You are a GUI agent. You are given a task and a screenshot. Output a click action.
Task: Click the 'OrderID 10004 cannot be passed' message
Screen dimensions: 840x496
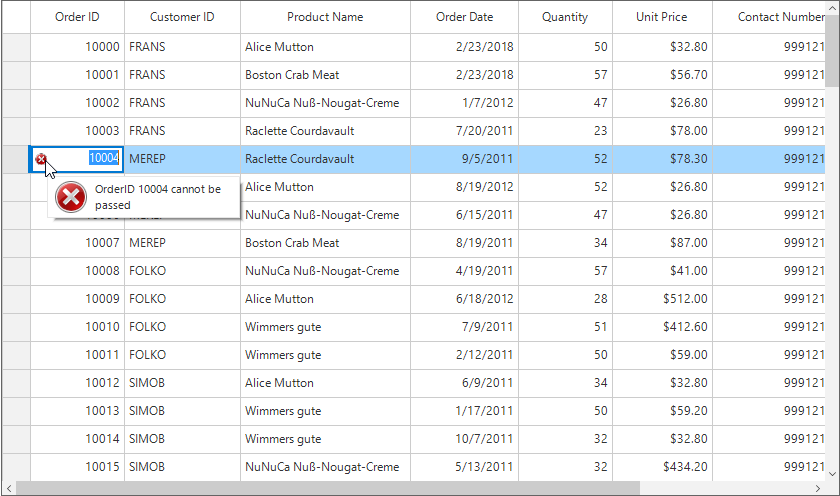pyautogui.click(x=158, y=197)
